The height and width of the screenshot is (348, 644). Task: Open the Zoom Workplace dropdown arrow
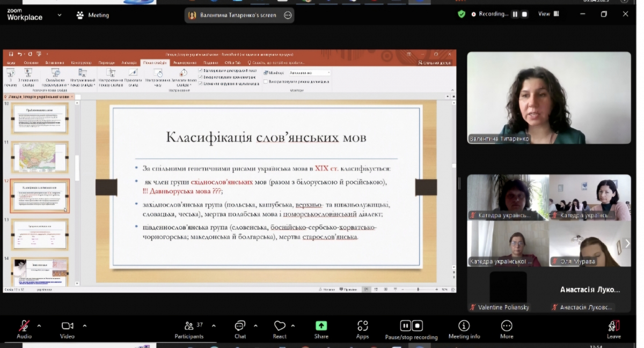pos(60,15)
